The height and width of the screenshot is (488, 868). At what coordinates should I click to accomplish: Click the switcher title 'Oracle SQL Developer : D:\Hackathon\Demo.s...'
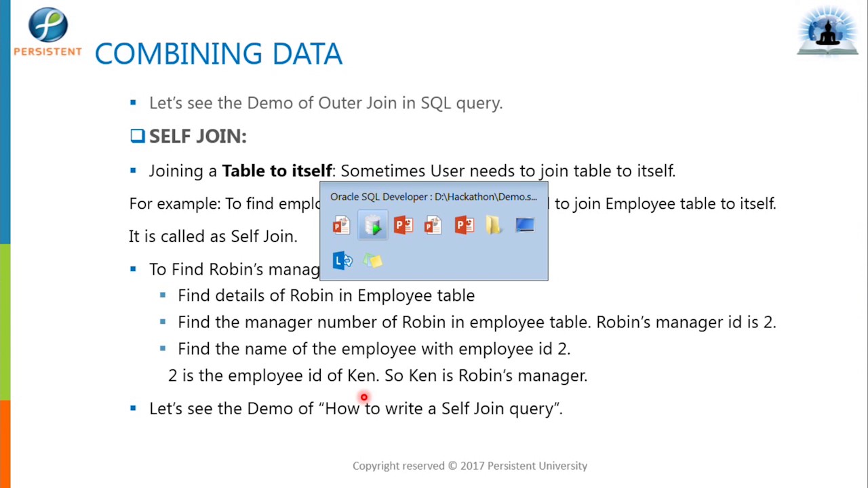click(433, 197)
